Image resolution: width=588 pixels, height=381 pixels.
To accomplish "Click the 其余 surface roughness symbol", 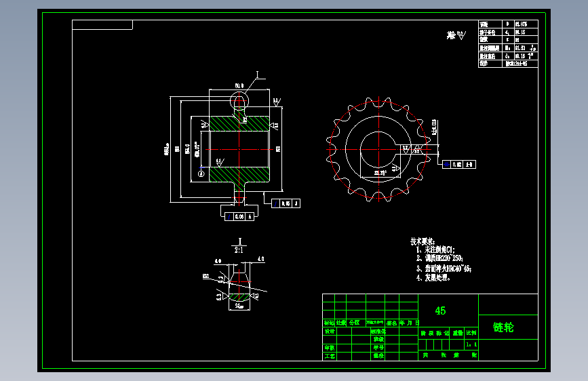I will (x=456, y=36).
